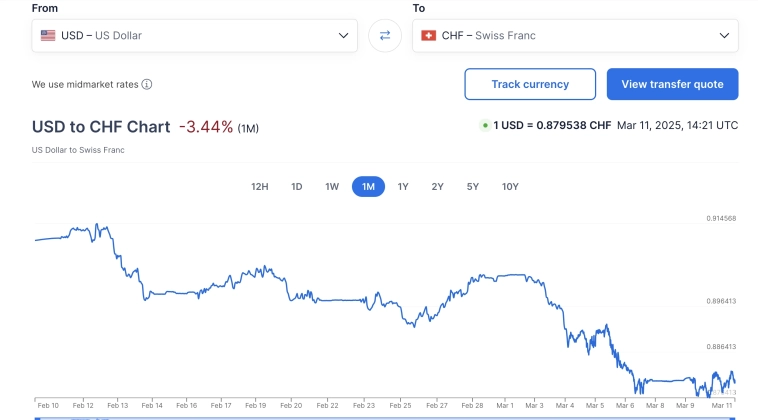Expand the To currency dropdown chevron
The image size is (758, 420).
click(724, 35)
